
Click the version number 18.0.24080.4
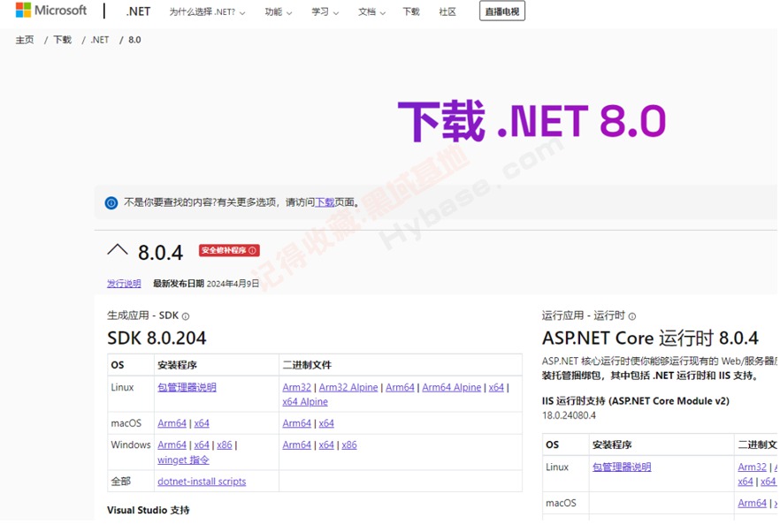tap(569, 415)
